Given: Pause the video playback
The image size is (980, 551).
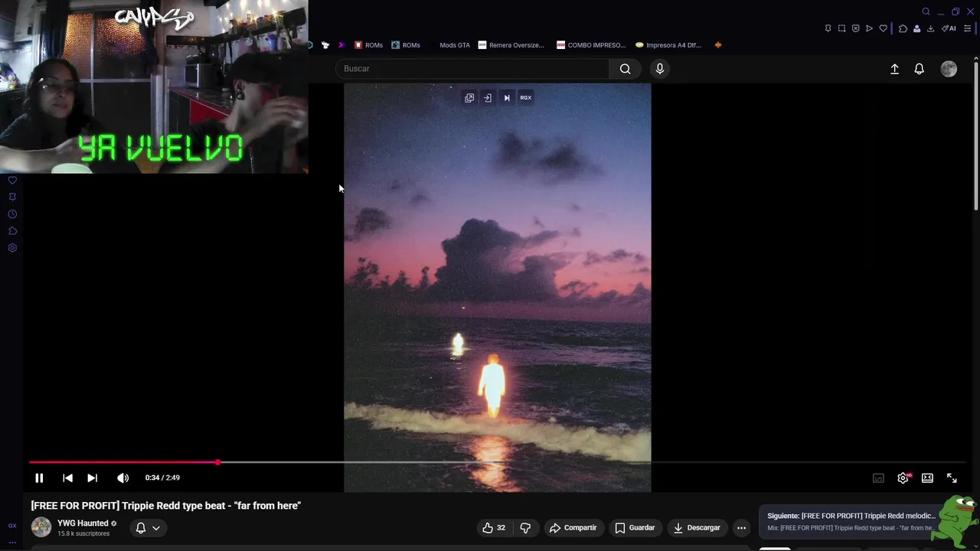Looking at the screenshot, I should (x=39, y=478).
